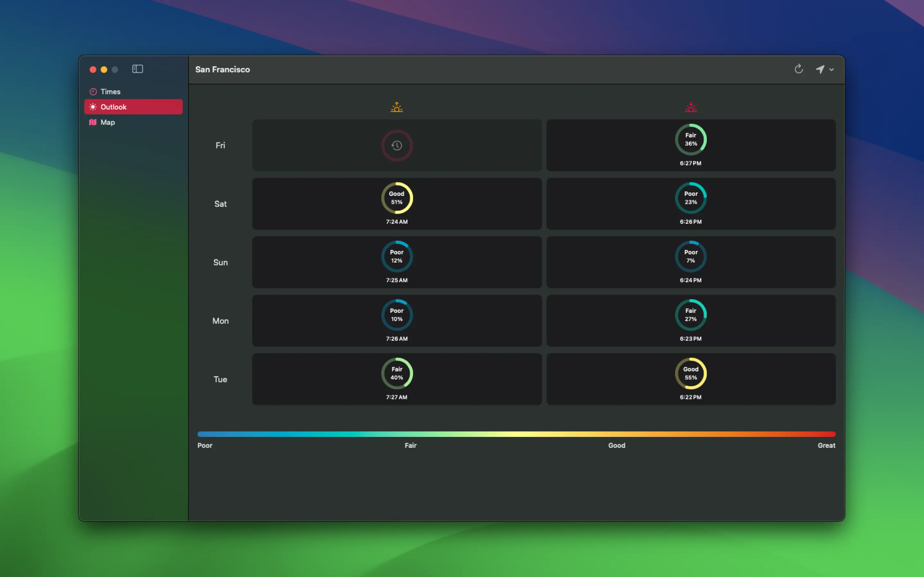This screenshot has width=924, height=577.
Task: Select Monday sunset Fair 27% card
Action: pyautogui.click(x=691, y=321)
